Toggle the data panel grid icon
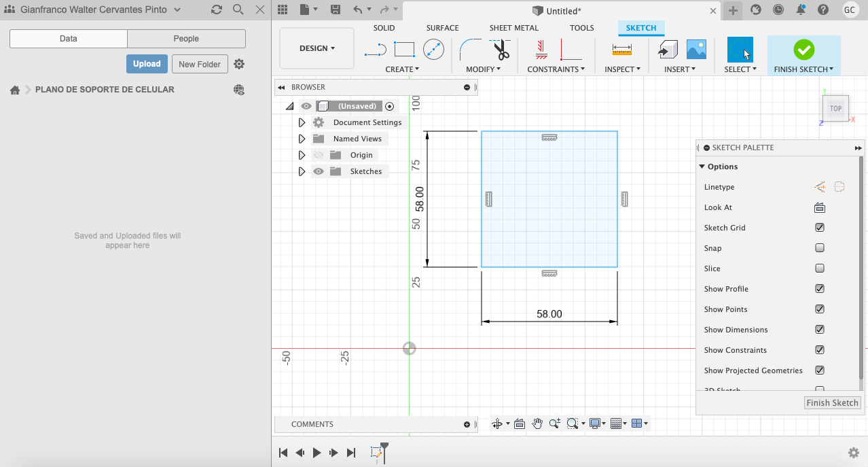This screenshot has width=868, height=467. coord(283,10)
